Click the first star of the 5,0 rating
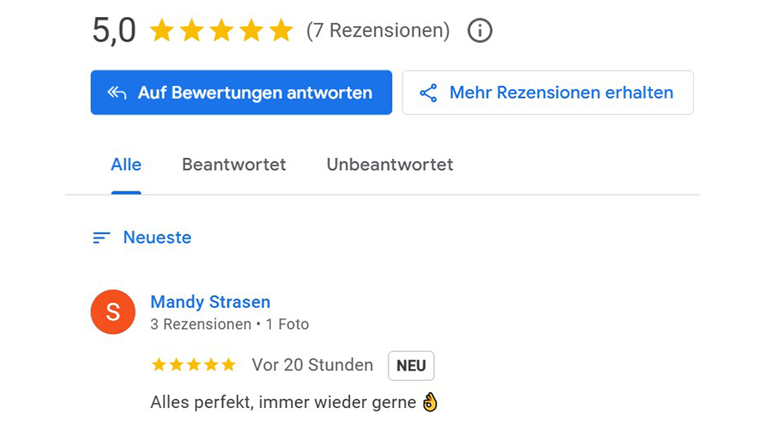The image size is (765, 432). coord(162,31)
